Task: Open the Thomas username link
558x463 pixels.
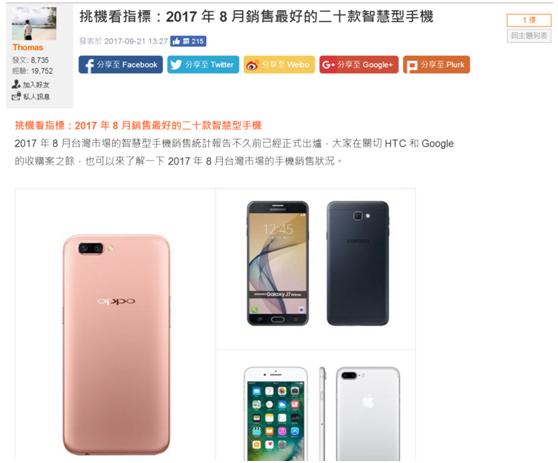Action: 28,47
